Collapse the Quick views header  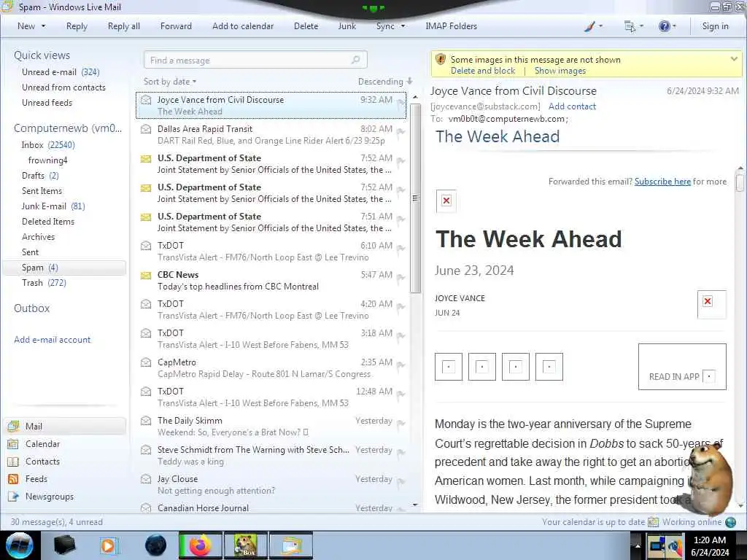tap(42, 55)
